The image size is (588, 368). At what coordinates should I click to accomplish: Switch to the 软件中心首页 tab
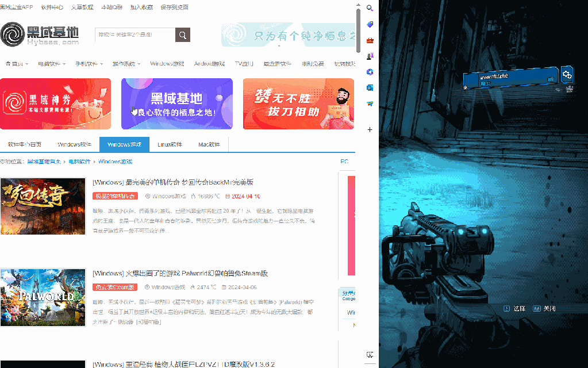click(x=25, y=144)
